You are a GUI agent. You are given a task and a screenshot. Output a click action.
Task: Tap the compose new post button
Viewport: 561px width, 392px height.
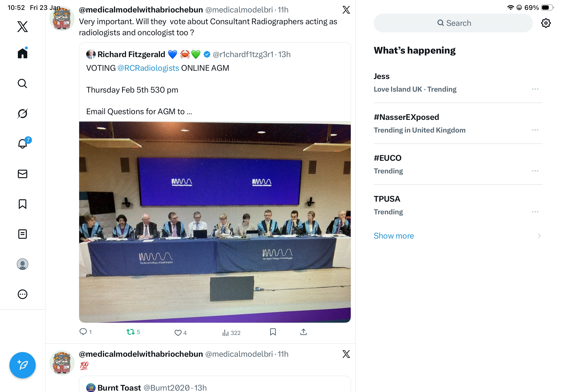point(23,365)
